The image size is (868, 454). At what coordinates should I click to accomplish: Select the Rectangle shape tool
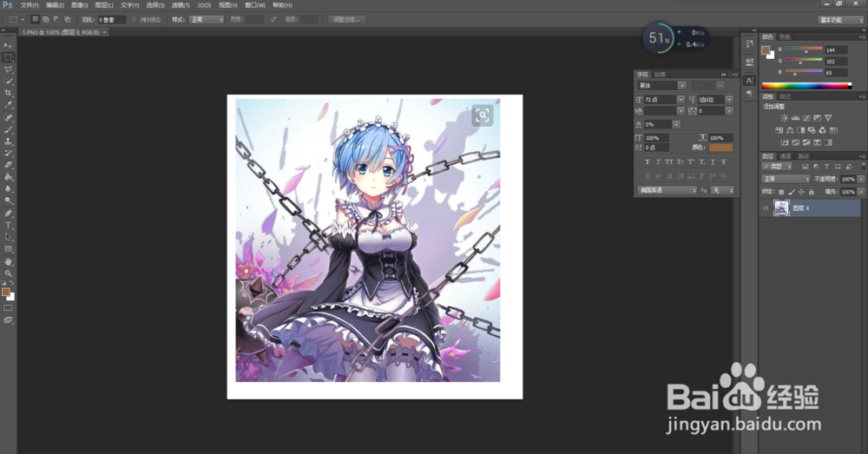tap(8, 249)
